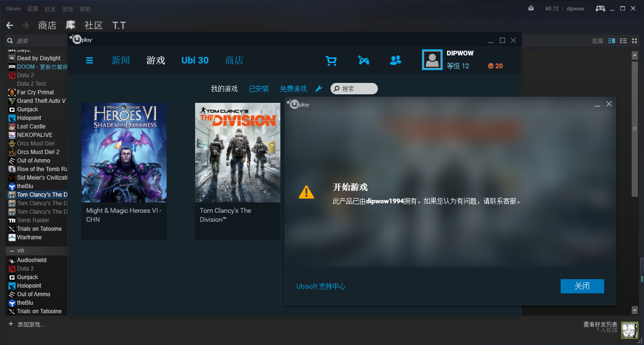Open the 视图 menu in Steam menu bar
644x345 pixels.
33,9
